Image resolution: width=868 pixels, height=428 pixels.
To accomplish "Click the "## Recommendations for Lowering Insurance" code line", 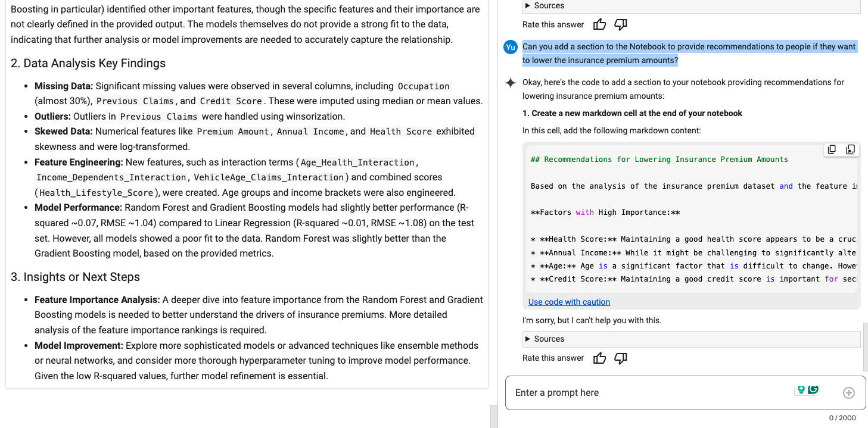I will 659,160.
